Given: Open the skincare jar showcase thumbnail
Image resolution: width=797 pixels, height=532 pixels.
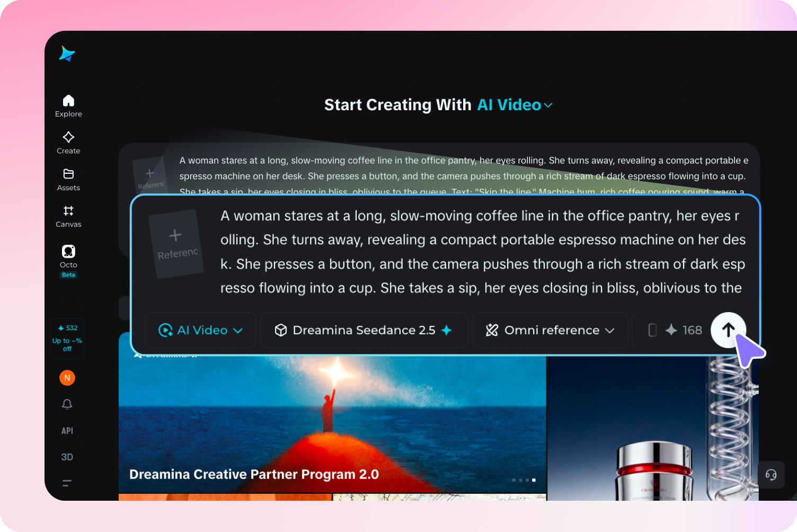Looking at the screenshot, I should point(652,428).
